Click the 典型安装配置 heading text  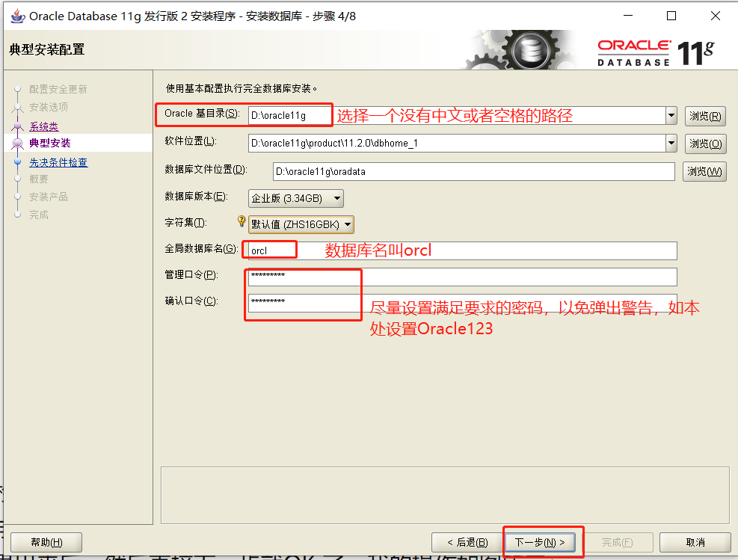[47, 49]
